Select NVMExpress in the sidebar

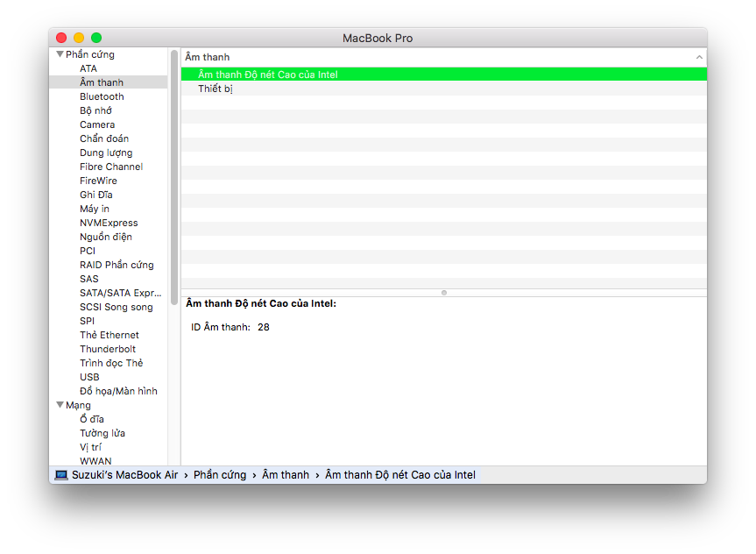coord(109,223)
